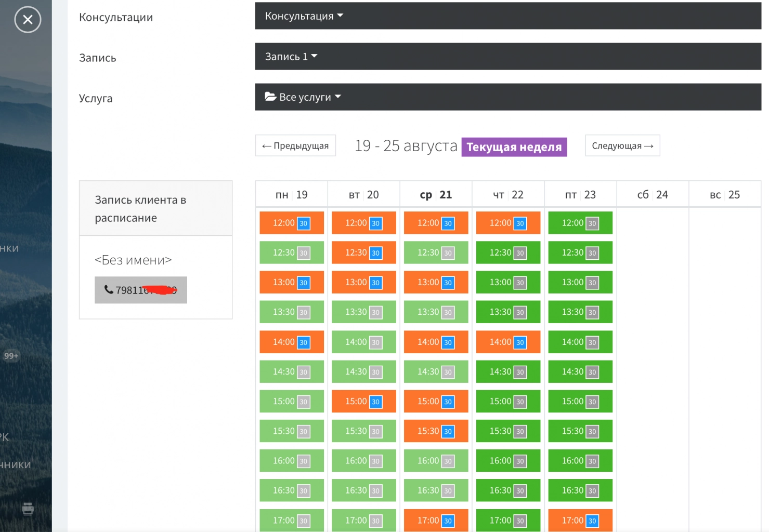769x532 pixels.
Task: Select the сб 24 day header
Action: point(653,195)
